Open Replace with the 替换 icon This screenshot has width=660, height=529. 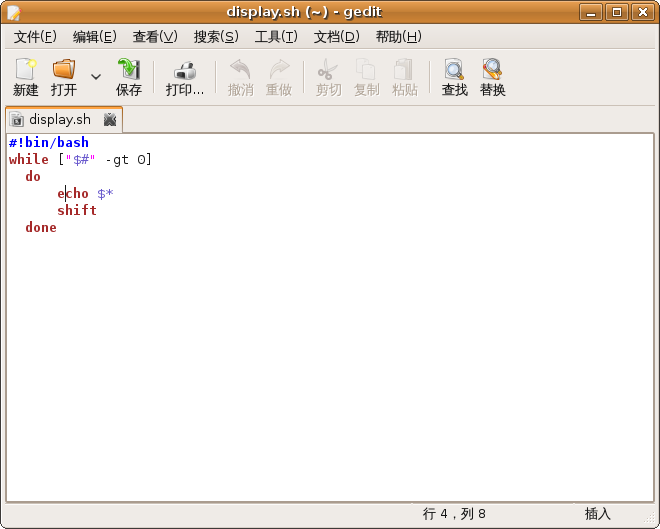coord(492,69)
